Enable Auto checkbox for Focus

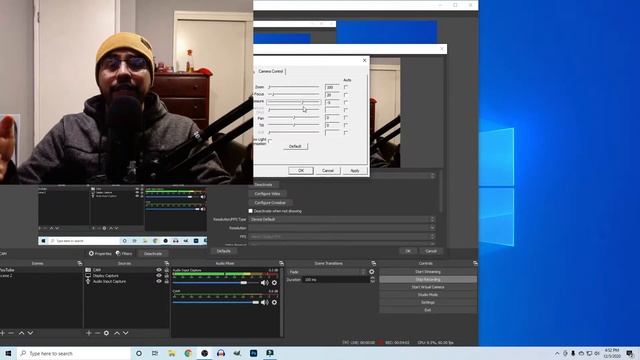click(x=346, y=95)
